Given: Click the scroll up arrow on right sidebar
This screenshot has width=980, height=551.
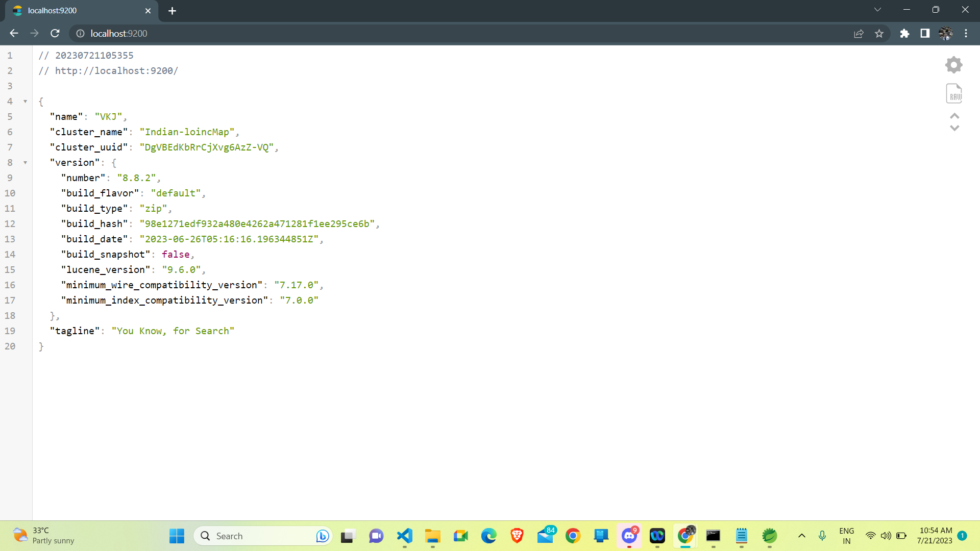Looking at the screenshot, I should point(954,116).
